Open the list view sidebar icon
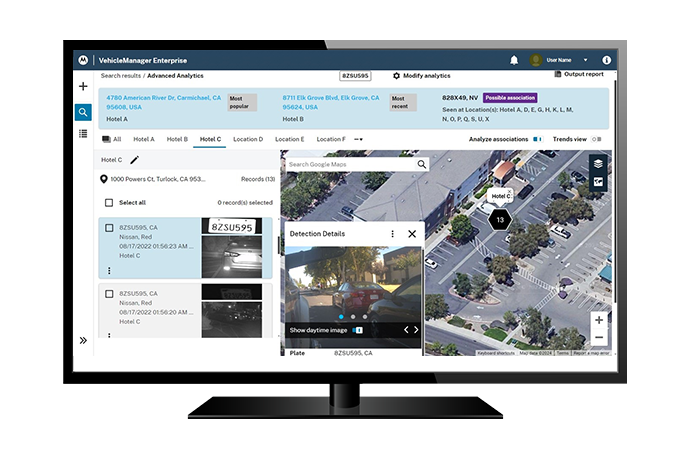This screenshot has width=690, height=450. pyautogui.click(x=83, y=133)
